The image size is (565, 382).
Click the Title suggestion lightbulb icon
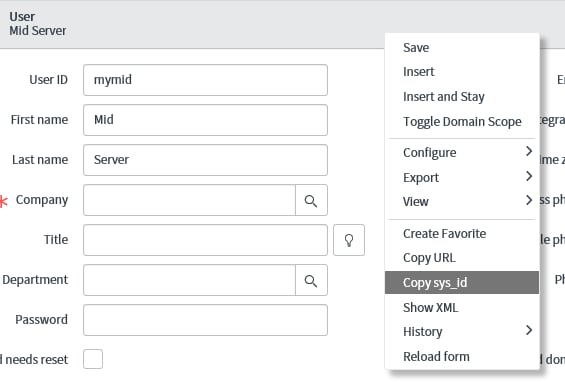349,240
